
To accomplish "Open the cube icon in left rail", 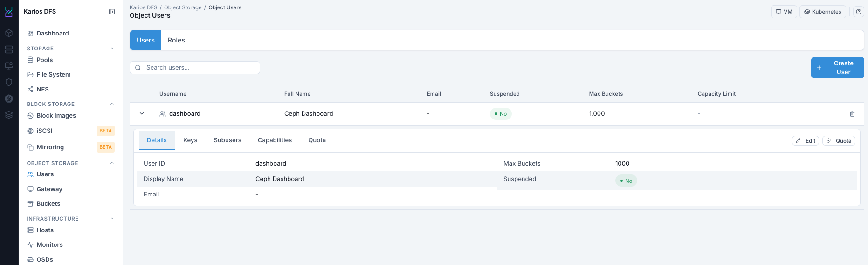I will 9,33.
